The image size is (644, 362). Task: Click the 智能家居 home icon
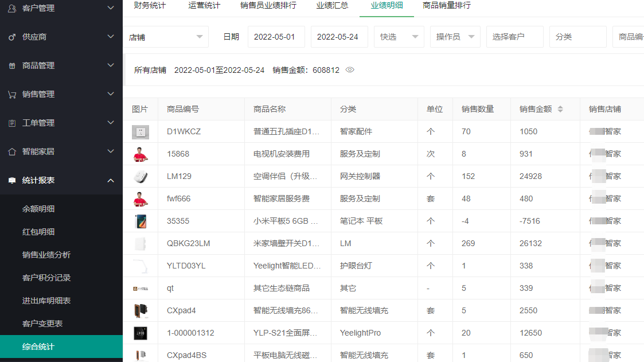[x=12, y=151]
